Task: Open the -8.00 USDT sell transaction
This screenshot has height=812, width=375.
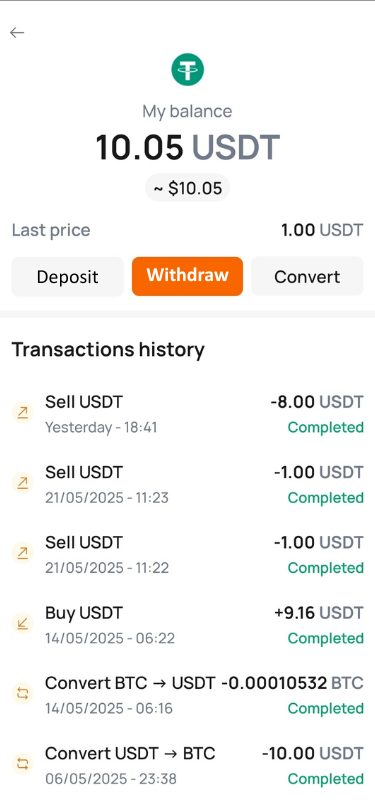Action: pyautogui.click(x=188, y=414)
